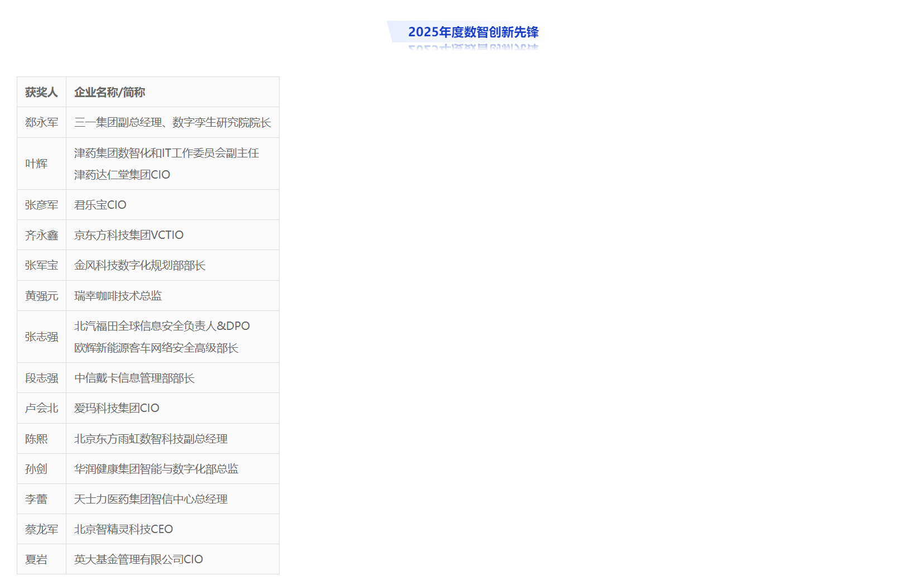This screenshot has height=585, width=924.
Task: Select the name 郄永军 in the table
Action: coord(41,122)
